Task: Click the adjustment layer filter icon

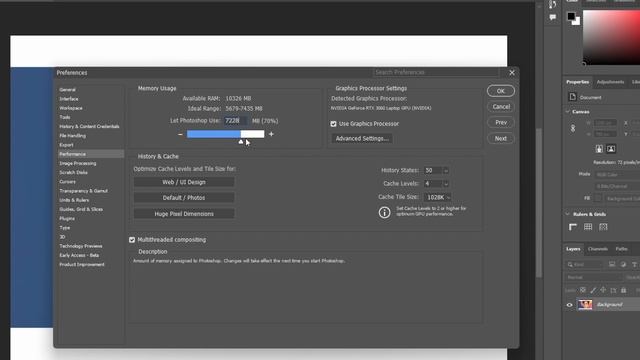Action: point(623,264)
